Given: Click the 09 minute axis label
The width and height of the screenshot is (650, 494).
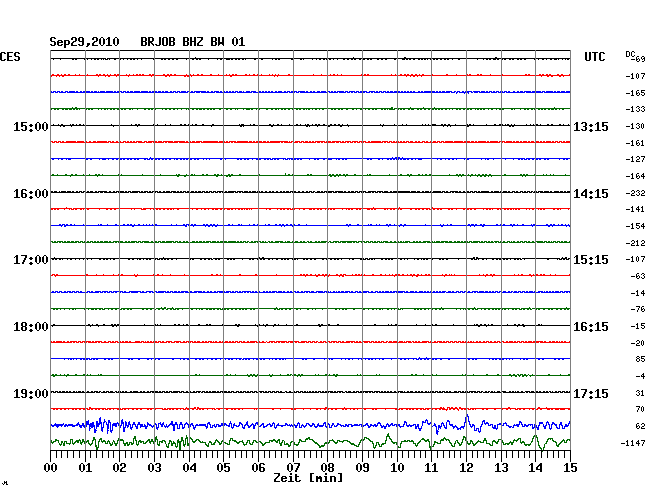Looking at the screenshot, I should click(362, 468).
